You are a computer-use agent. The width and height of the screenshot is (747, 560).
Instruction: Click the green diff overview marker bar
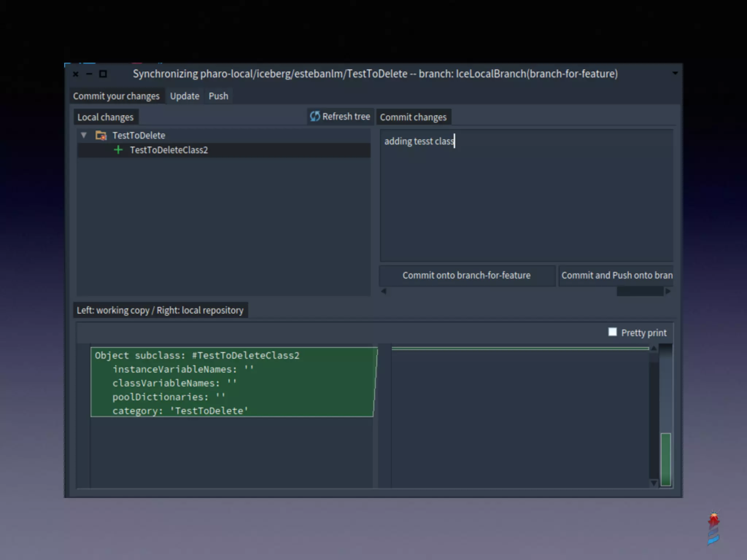(x=666, y=459)
